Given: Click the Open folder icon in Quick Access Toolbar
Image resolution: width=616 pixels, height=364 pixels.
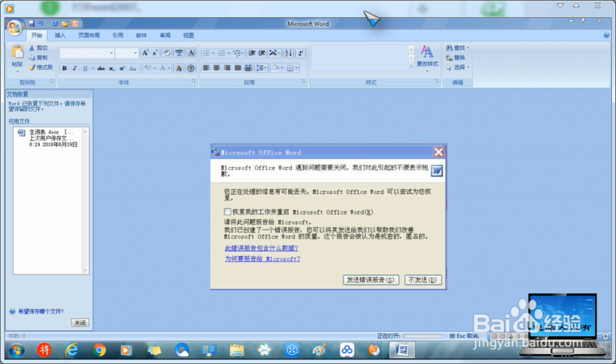Looking at the screenshot, I should (65, 24).
